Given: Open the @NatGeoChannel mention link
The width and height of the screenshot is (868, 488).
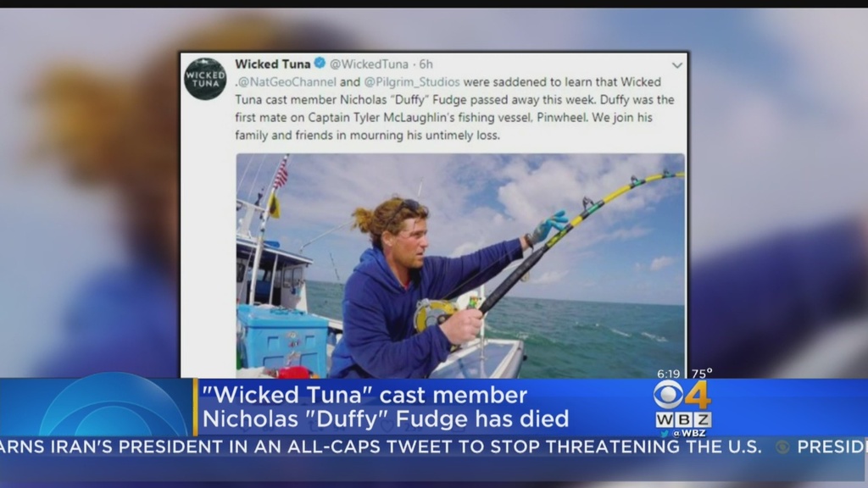Looking at the screenshot, I should (287, 82).
